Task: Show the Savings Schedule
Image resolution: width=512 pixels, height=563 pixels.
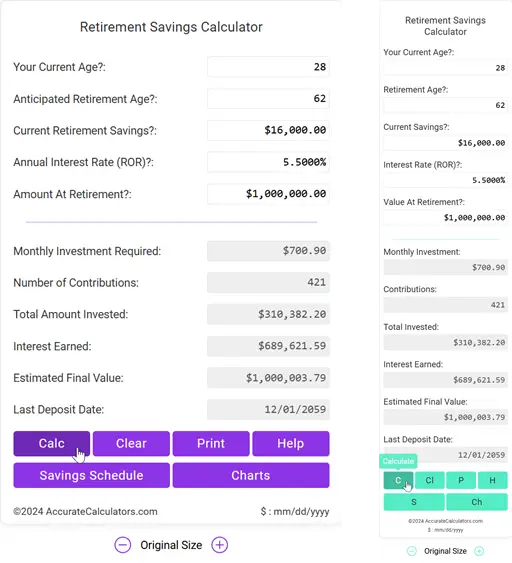Action: (92, 475)
